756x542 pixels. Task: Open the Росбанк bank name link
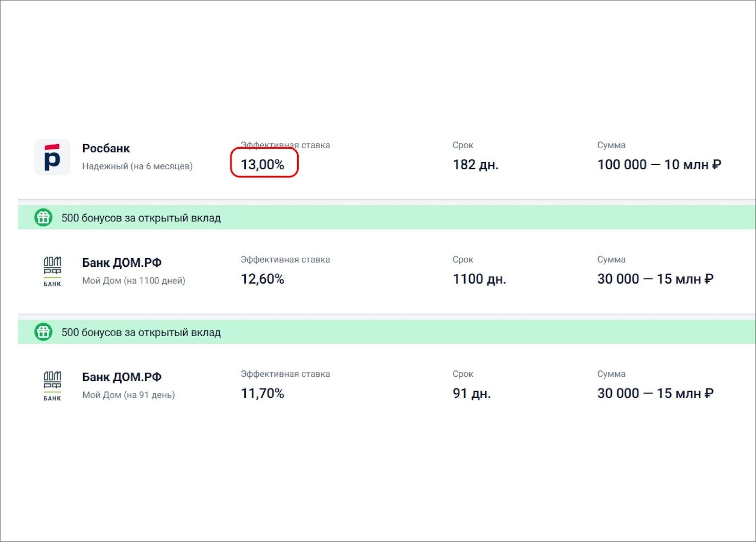click(x=106, y=148)
